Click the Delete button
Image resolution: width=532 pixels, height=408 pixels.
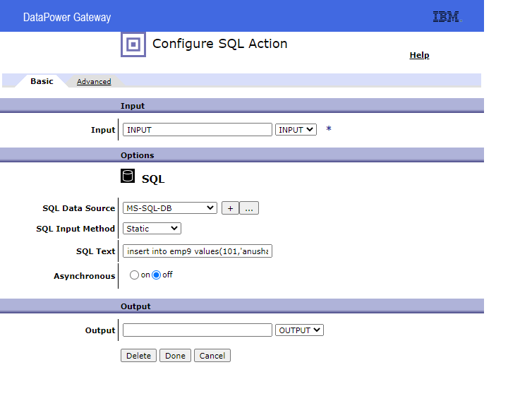(138, 355)
